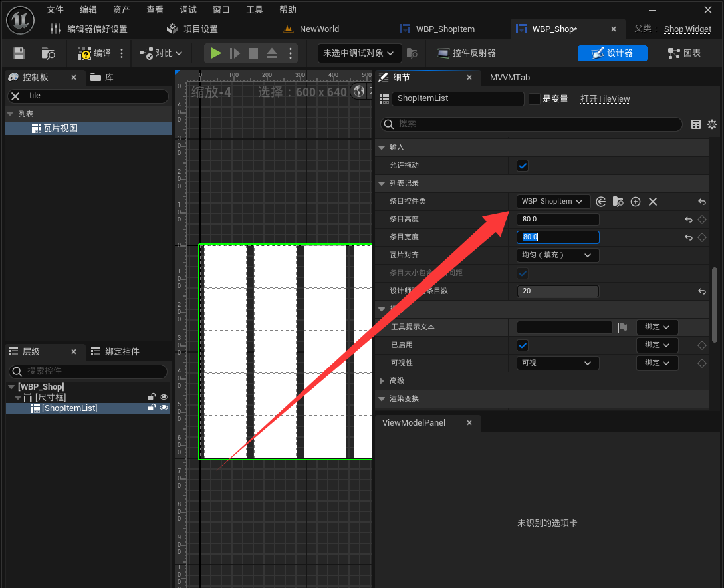
Task: Open play options three-dot menu
Action: click(291, 53)
